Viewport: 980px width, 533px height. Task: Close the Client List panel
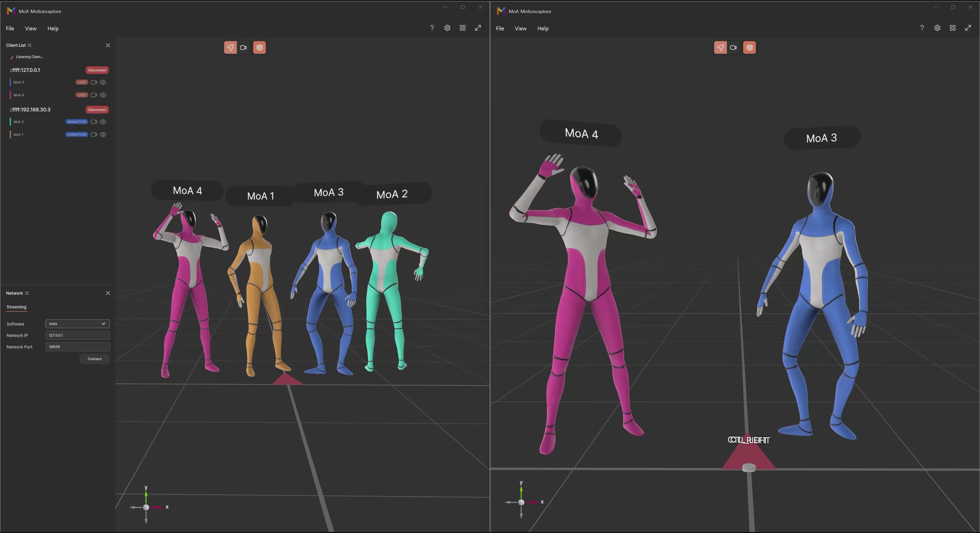[x=108, y=45]
